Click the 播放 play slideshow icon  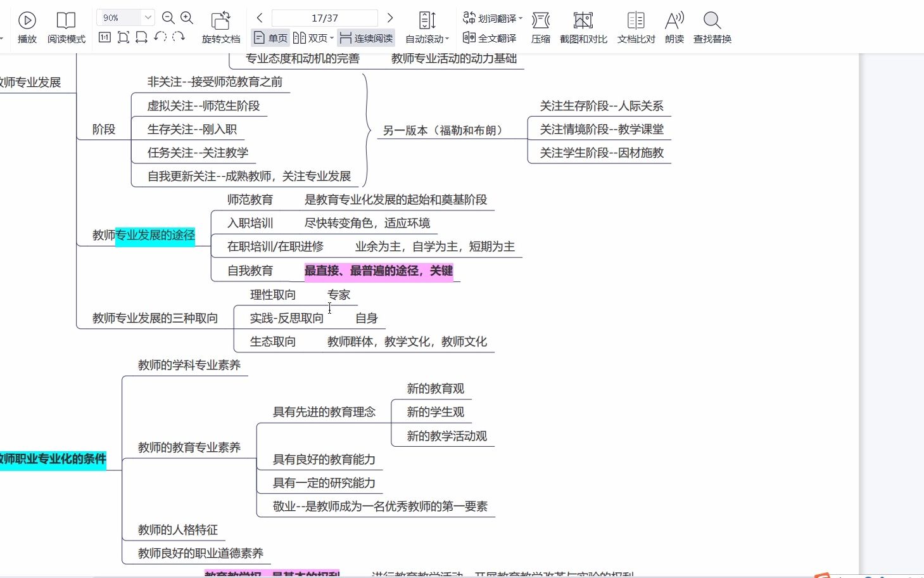coord(27,20)
